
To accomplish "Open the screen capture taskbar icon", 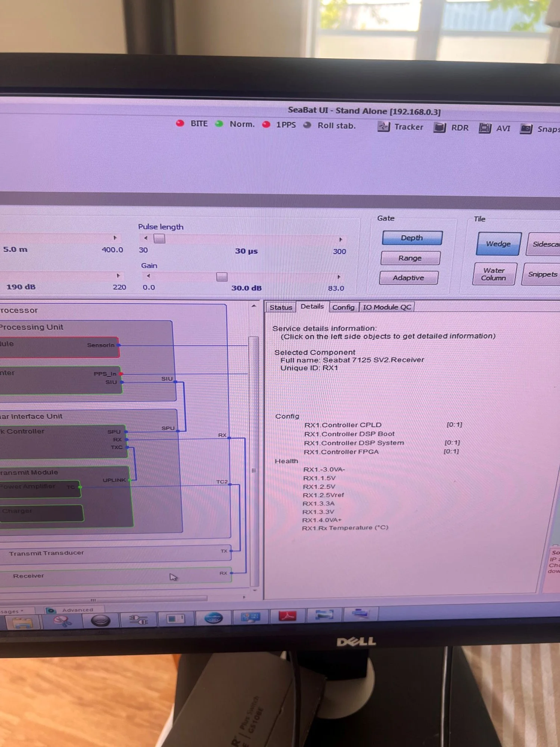I will click(x=324, y=614).
